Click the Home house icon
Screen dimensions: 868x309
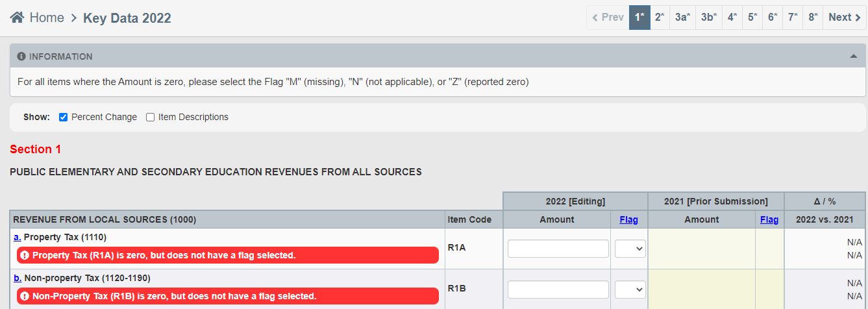[17, 18]
